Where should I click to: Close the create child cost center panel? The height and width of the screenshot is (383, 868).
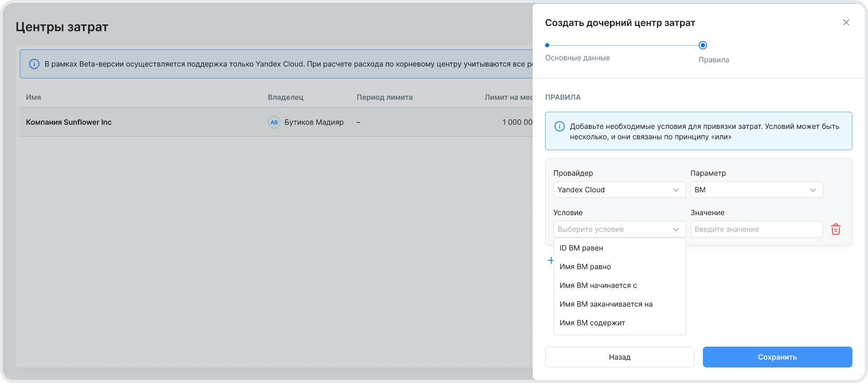pos(846,22)
